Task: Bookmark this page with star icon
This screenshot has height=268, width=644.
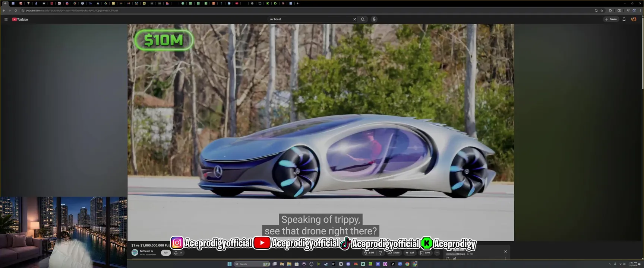Action: click(602, 10)
